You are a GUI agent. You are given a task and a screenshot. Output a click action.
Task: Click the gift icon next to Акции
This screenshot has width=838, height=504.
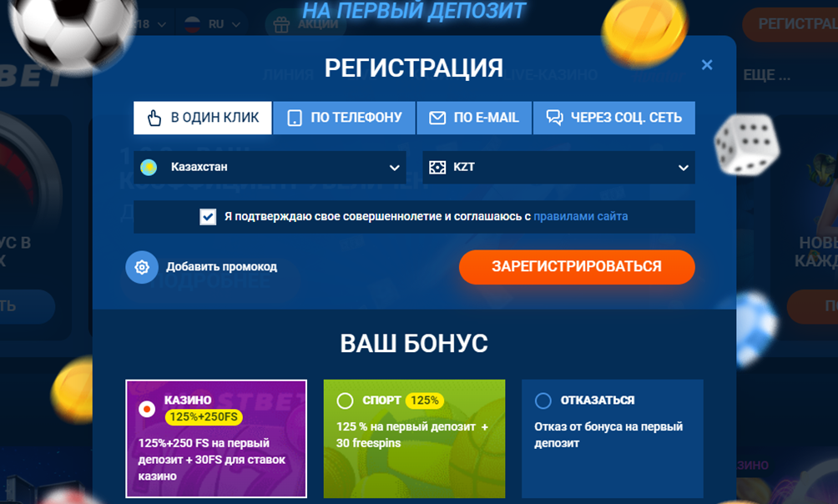click(x=281, y=24)
